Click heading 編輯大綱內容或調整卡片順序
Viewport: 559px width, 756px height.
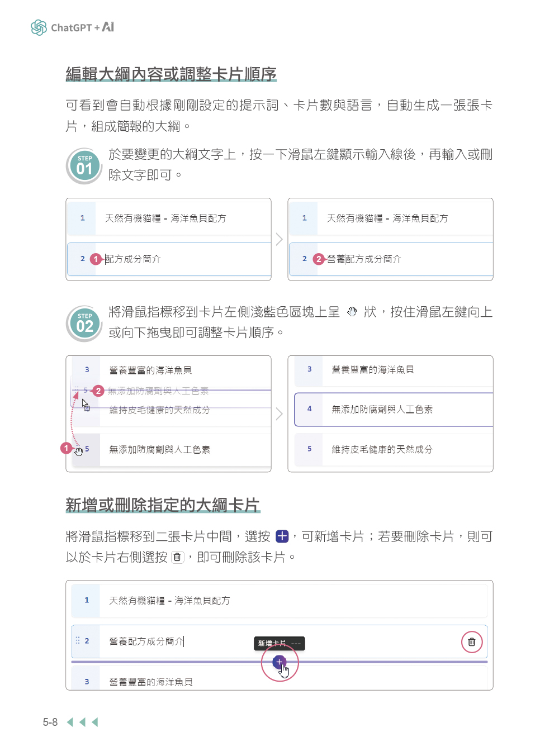click(x=171, y=74)
